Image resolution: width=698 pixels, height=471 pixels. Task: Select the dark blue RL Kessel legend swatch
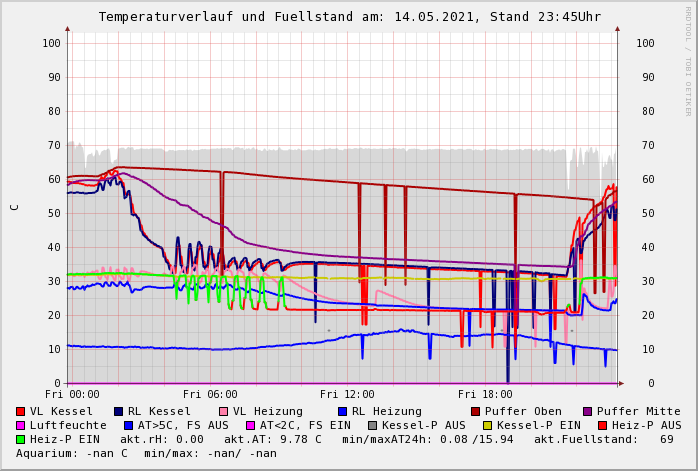point(119,411)
